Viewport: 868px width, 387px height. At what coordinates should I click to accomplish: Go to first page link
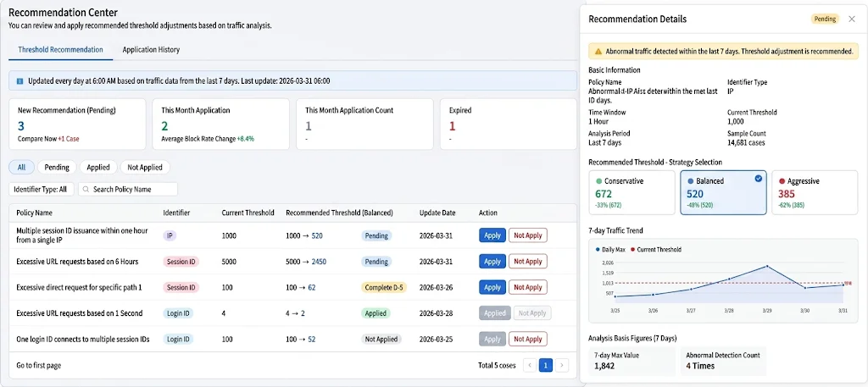point(39,366)
